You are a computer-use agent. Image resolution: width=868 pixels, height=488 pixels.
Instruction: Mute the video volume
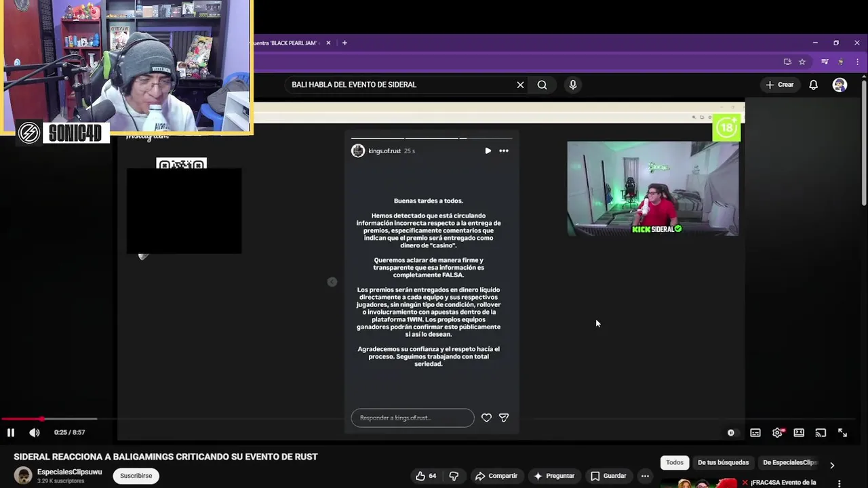coord(35,432)
